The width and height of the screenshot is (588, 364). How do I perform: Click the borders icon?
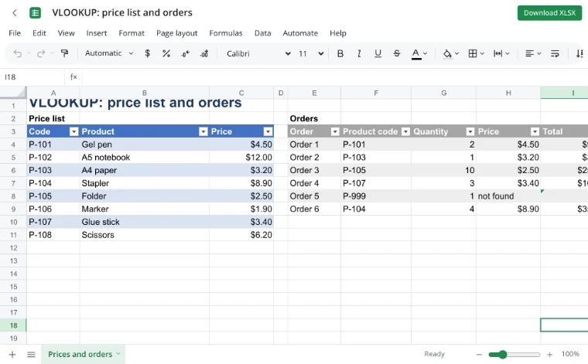click(473, 53)
